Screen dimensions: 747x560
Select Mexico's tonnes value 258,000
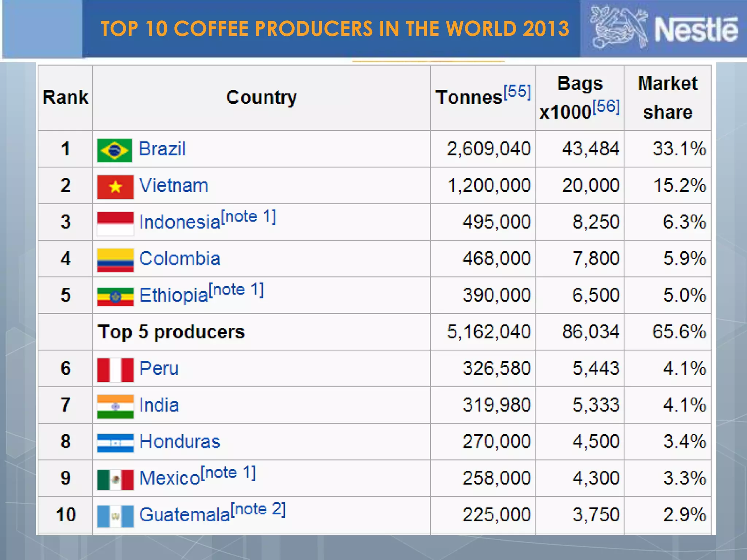pyautogui.click(x=497, y=478)
